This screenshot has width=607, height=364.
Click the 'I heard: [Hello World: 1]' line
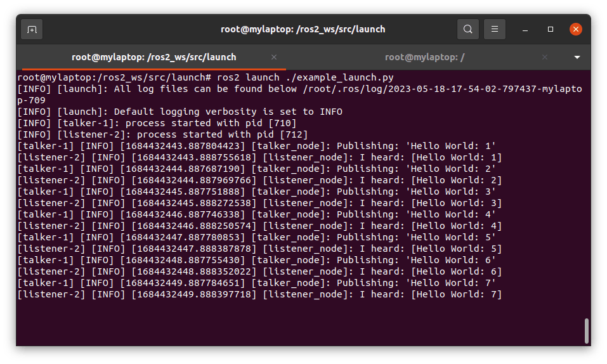point(259,158)
